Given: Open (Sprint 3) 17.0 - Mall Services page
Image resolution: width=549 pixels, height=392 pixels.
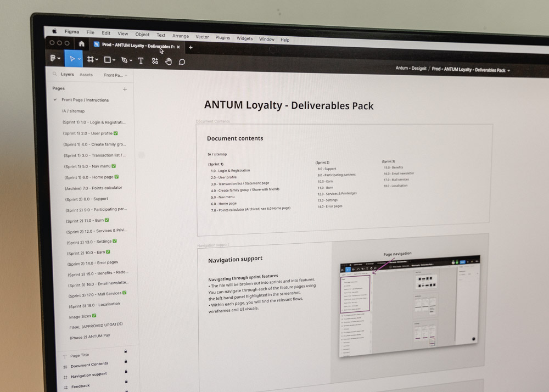Looking at the screenshot, I should [x=98, y=294].
